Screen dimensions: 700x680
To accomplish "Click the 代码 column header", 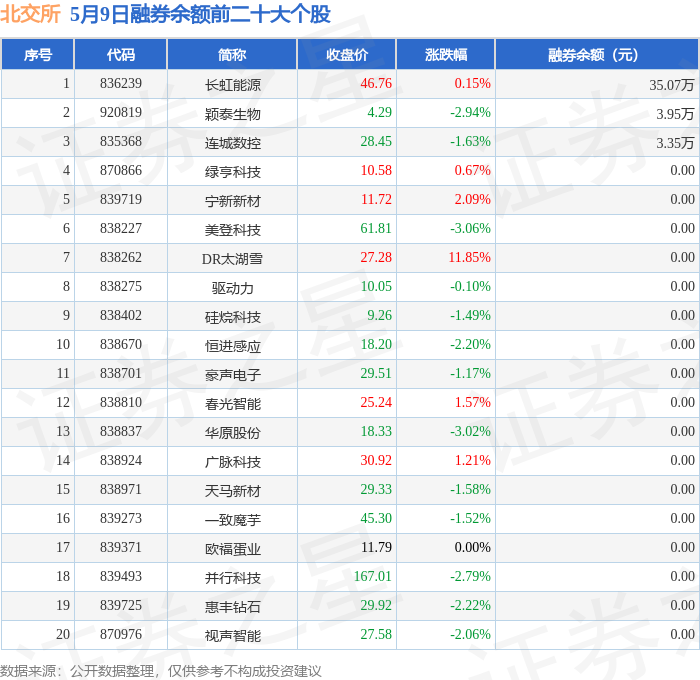I will (x=121, y=54).
